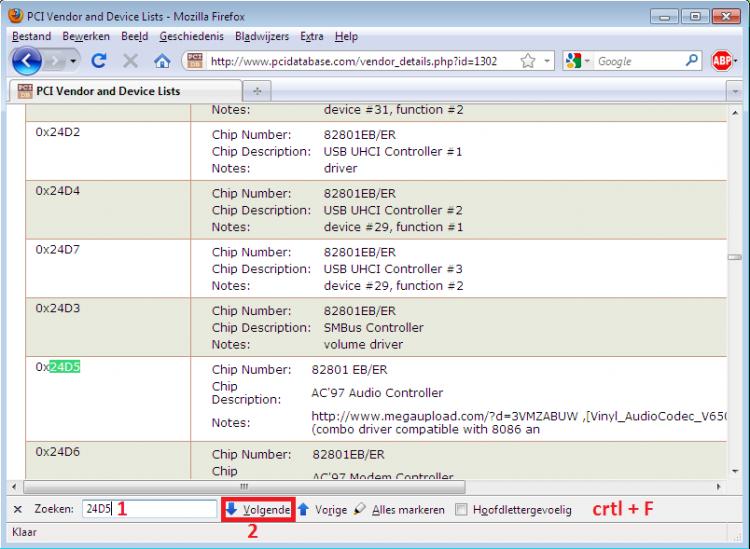Screen dimensions: 750x549
Task: Click the vertical scrollbar up arrow
Action: pos(735,113)
